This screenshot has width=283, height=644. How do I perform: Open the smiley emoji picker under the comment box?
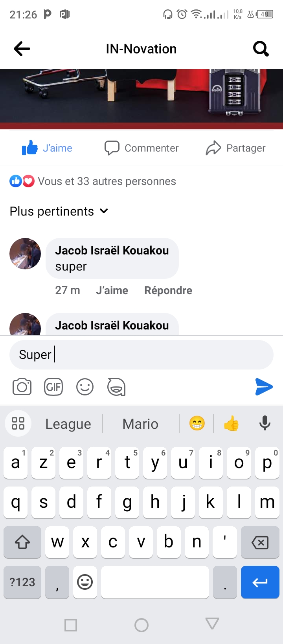coord(85,387)
